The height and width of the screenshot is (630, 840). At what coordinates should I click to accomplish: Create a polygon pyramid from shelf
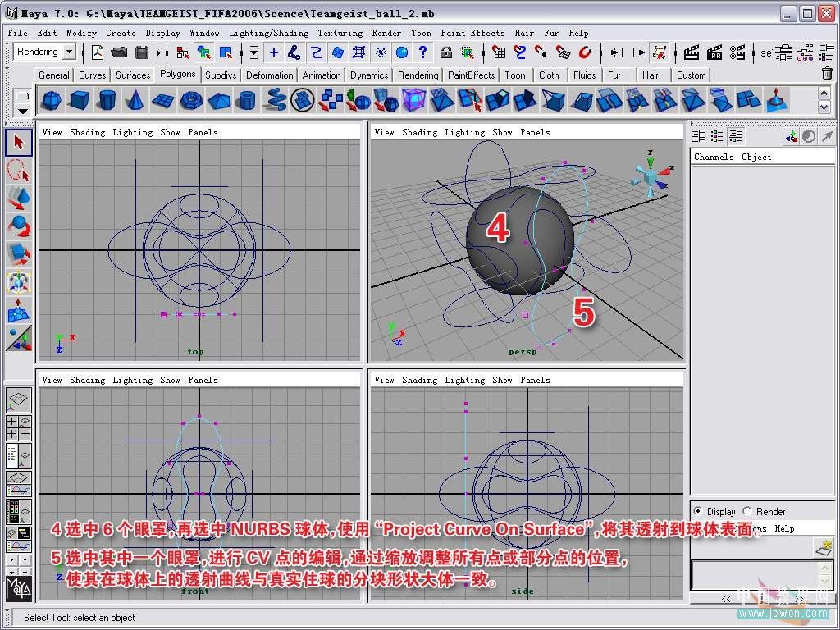click(x=218, y=100)
